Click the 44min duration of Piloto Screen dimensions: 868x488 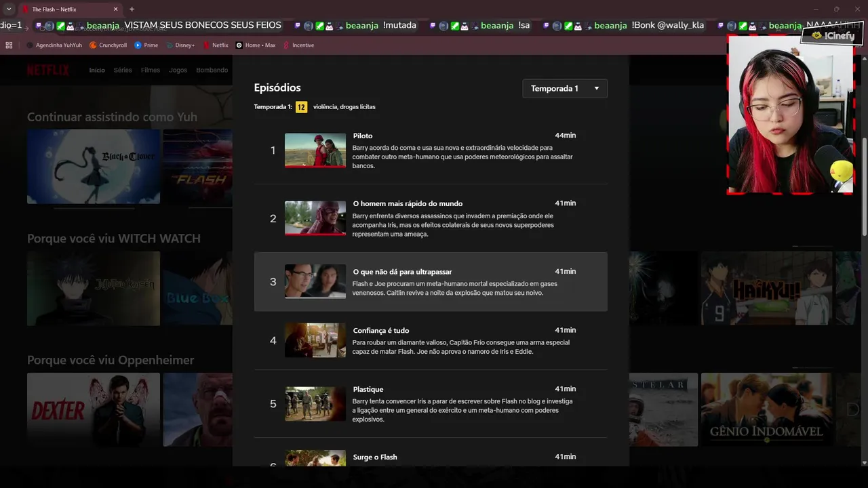pyautogui.click(x=565, y=136)
